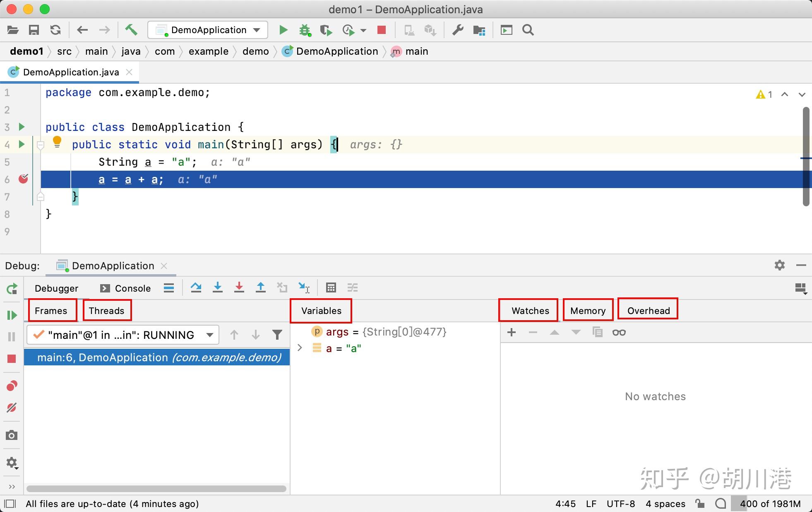Click Build project hammer icon

coord(131,30)
